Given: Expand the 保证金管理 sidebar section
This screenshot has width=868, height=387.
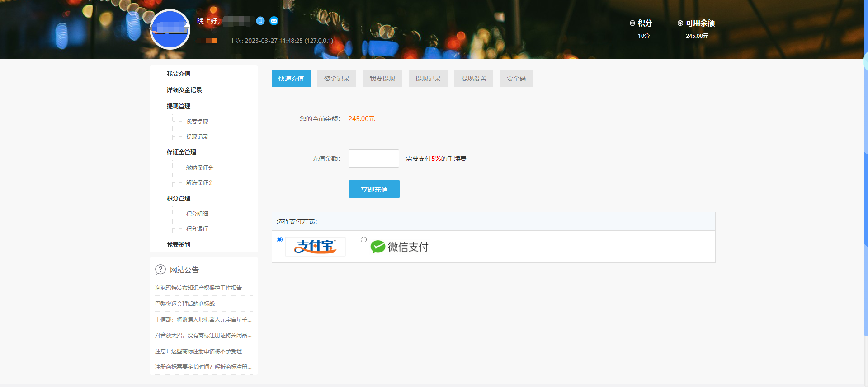Looking at the screenshot, I should point(181,152).
